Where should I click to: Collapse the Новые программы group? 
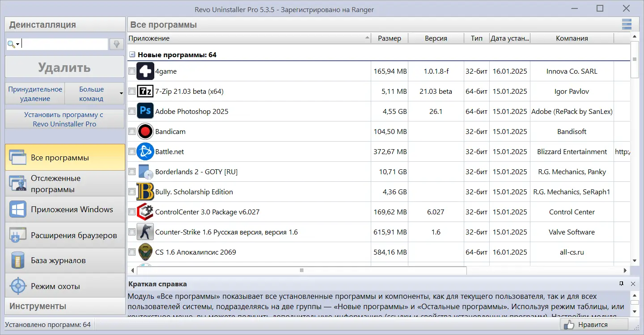(x=132, y=54)
